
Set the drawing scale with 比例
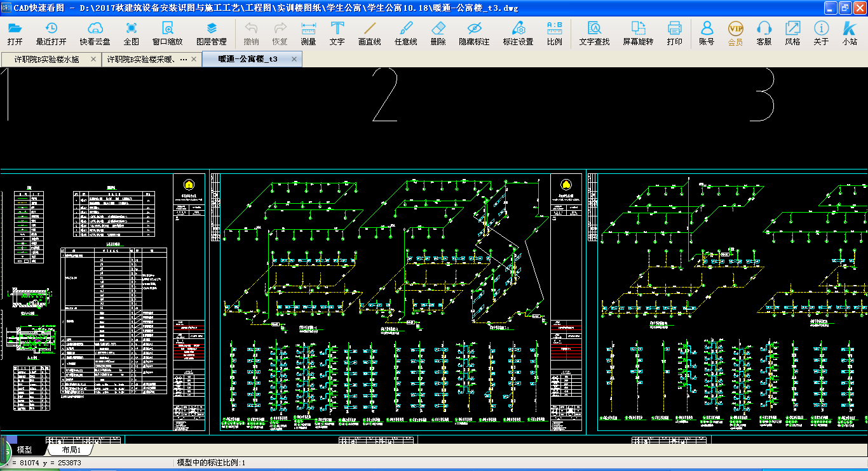pos(554,34)
